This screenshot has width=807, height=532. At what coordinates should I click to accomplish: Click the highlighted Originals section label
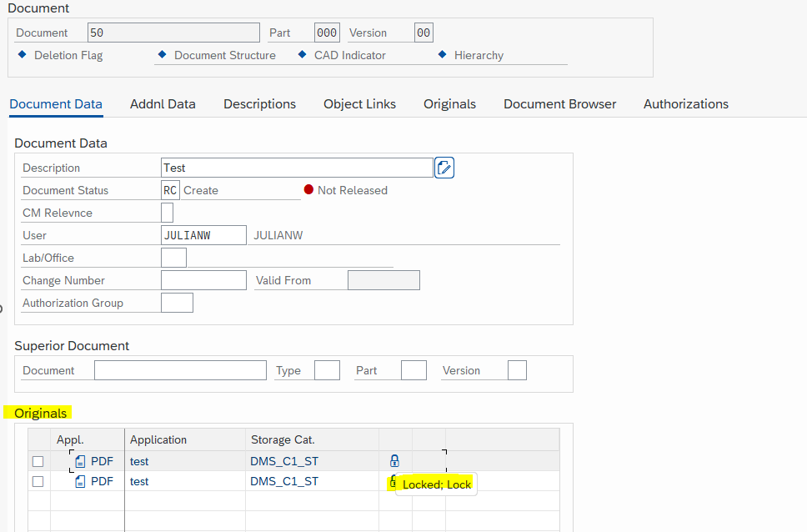coord(39,413)
